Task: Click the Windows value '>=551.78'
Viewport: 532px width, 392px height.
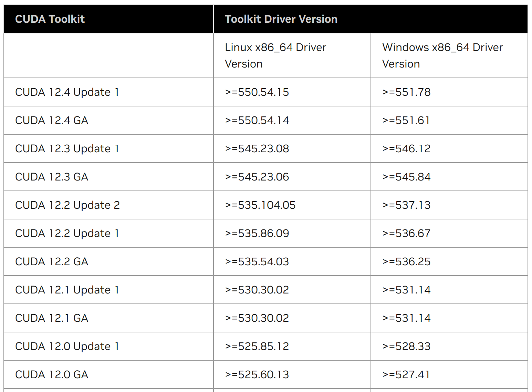Action: 406,92
